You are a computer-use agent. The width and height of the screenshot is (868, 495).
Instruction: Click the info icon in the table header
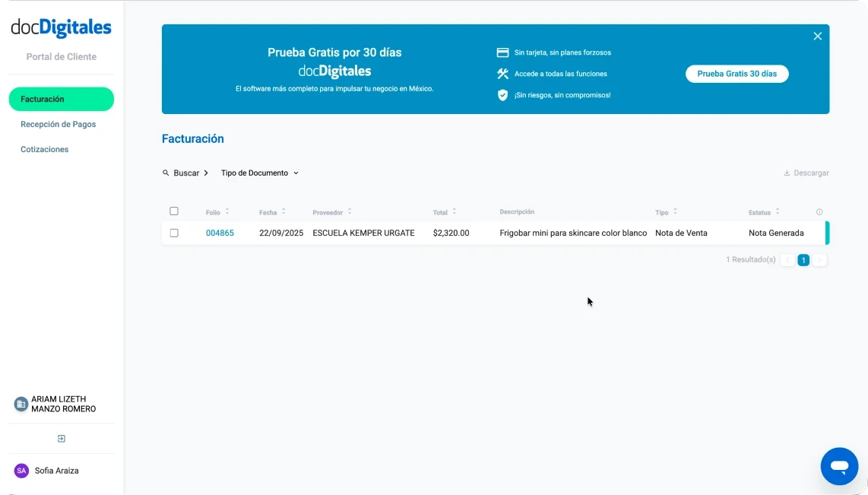click(x=819, y=211)
